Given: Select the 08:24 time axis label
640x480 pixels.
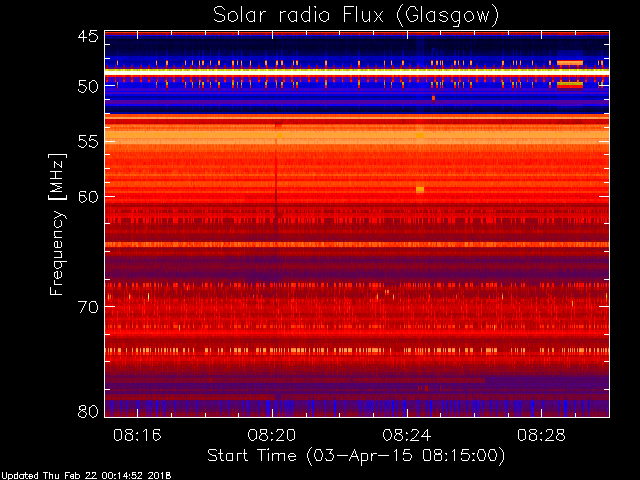Looking at the screenshot, I should (x=407, y=435).
